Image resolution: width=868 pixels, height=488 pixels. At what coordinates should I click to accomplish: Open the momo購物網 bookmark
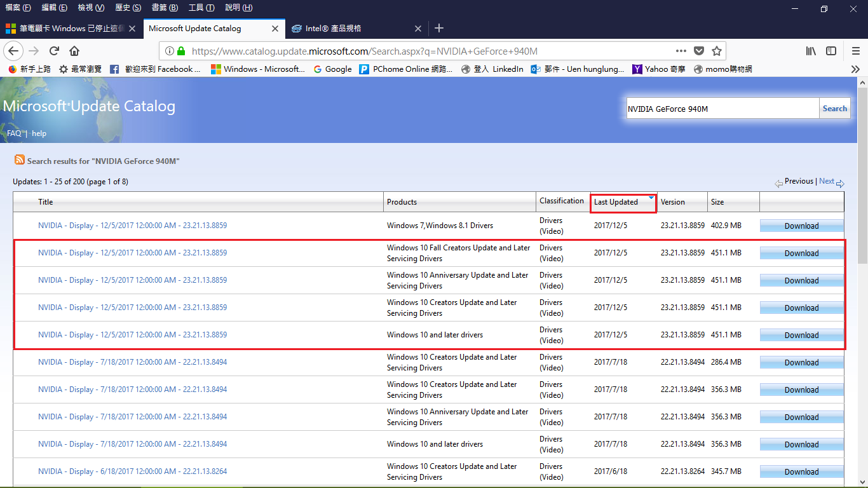(x=723, y=69)
